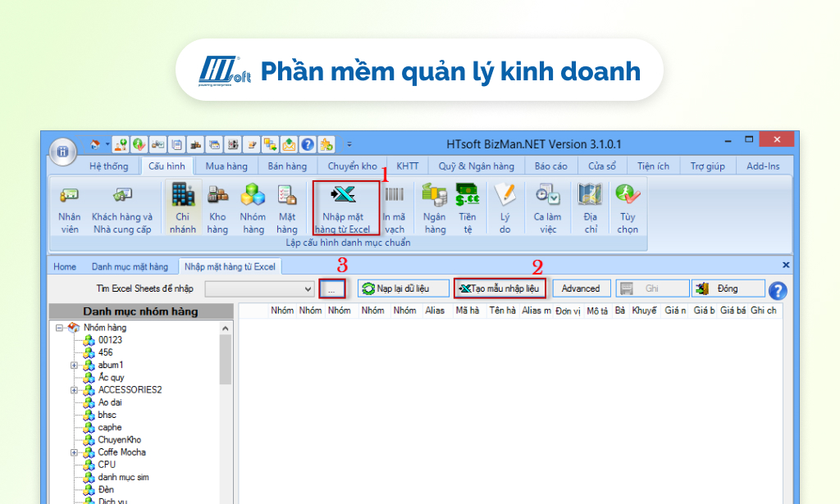Open the Cửa sổ ribbon tab
The height and width of the screenshot is (504, 840).
[x=602, y=166]
